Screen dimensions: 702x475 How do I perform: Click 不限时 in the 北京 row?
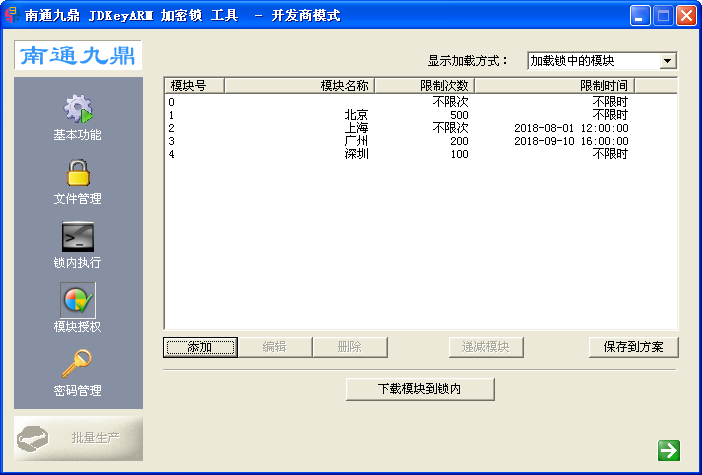pyautogui.click(x=611, y=115)
